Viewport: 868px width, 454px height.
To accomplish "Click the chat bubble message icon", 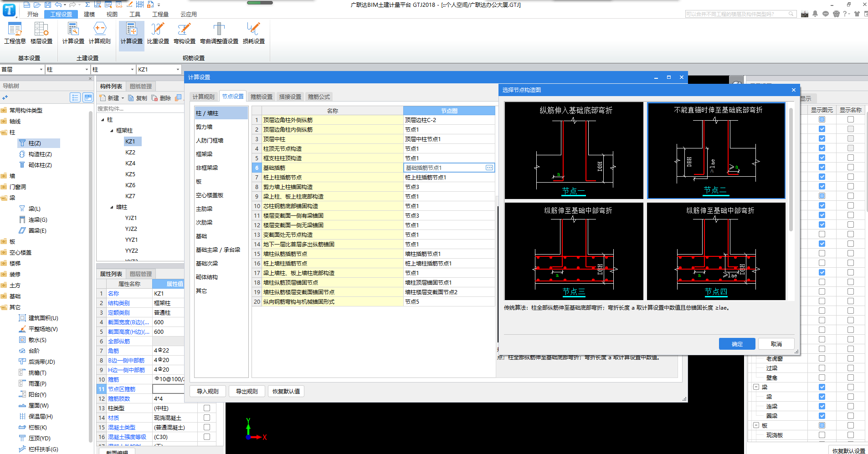I will pyautogui.click(x=826, y=14).
